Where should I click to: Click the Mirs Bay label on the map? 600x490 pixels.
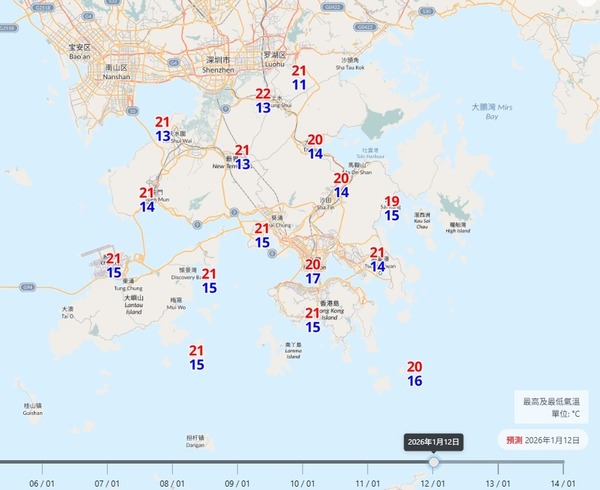[x=488, y=111]
